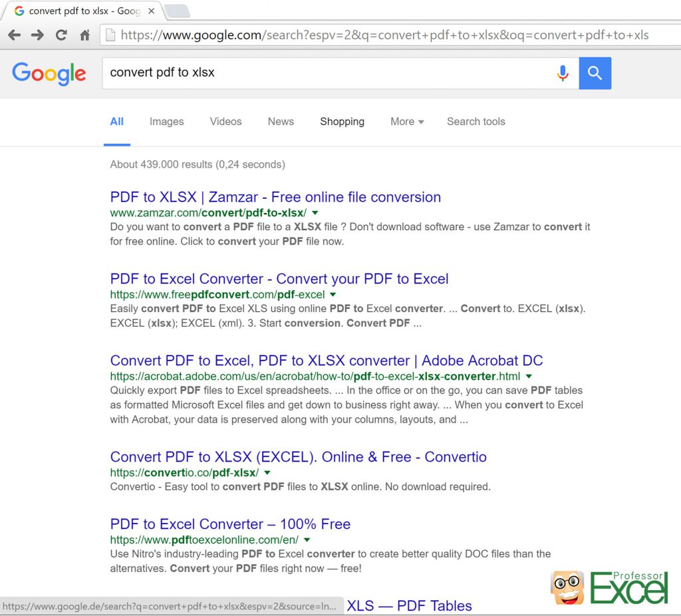Open the Convertio Online & Free result
The width and height of the screenshot is (681, 616).
[x=299, y=457]
